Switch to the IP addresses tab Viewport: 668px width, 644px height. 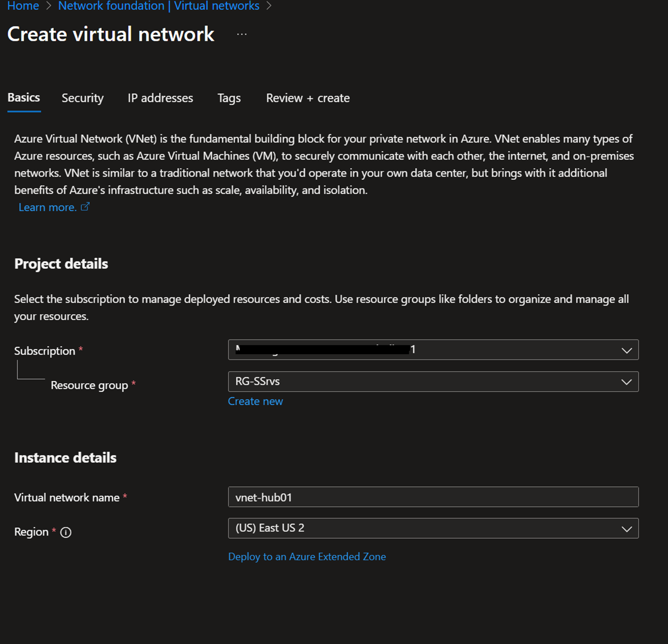click(x=160, y=98)
